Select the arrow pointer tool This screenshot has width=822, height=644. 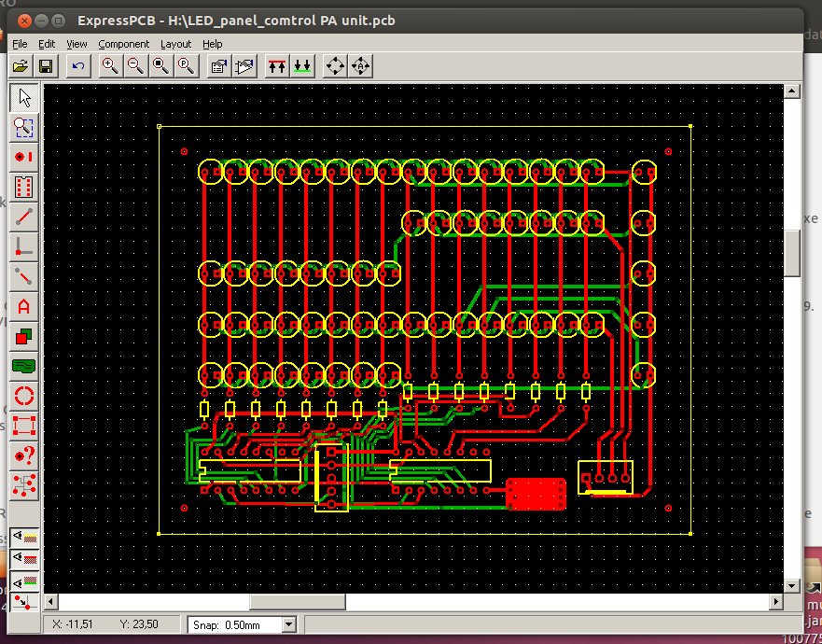[x=24, y=98]
